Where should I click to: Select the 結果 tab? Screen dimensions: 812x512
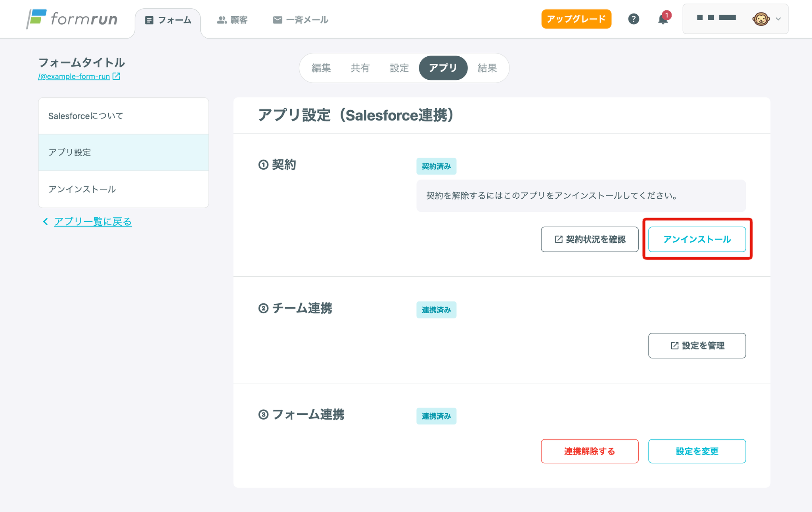(x=487, y=68)
